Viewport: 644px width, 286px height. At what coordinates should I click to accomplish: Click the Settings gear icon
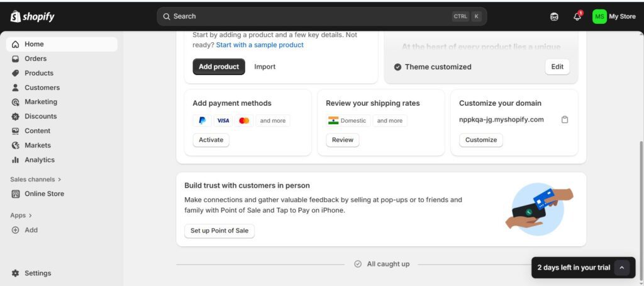pos(16,273)
